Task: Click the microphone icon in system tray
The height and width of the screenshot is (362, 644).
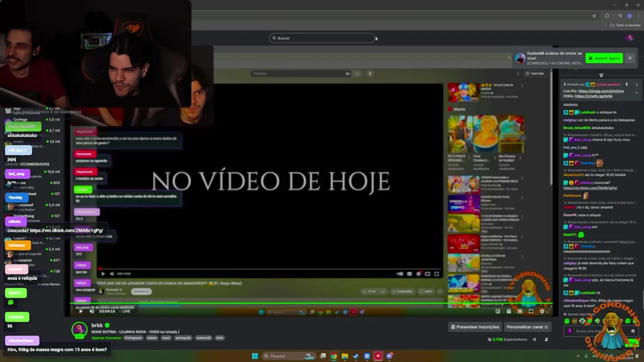Action: click(x=586, y=356)
